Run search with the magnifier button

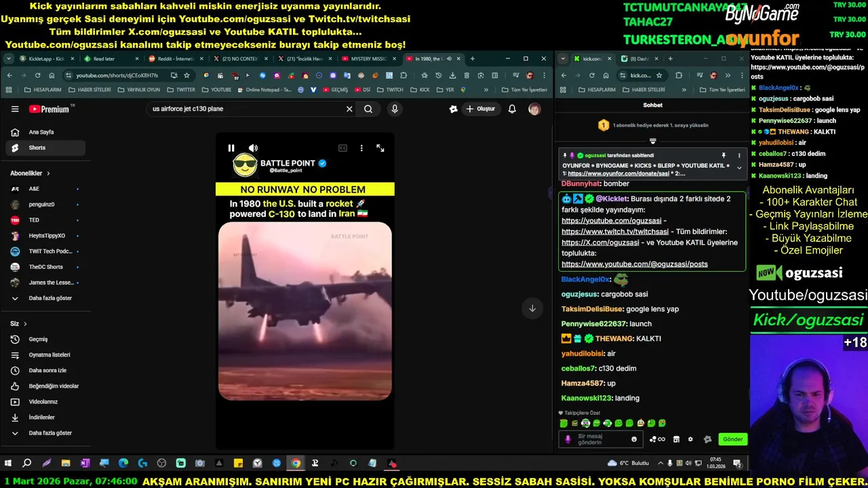pyautogui.click(x=368, y=108)
